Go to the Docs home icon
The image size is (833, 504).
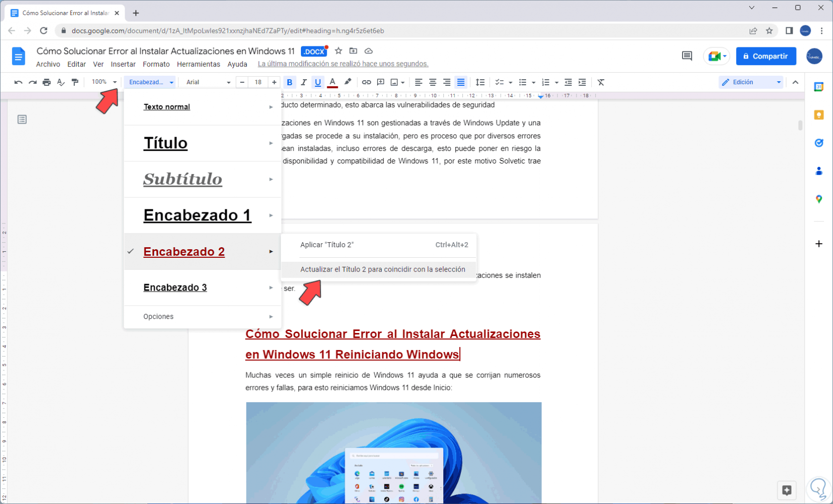pyautogui.click(x=18, y=56)
